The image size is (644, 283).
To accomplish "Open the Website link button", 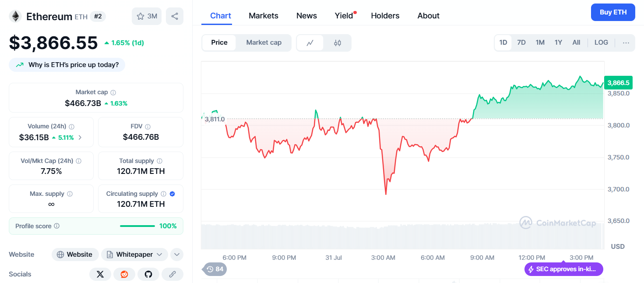I will click(75, 255).
